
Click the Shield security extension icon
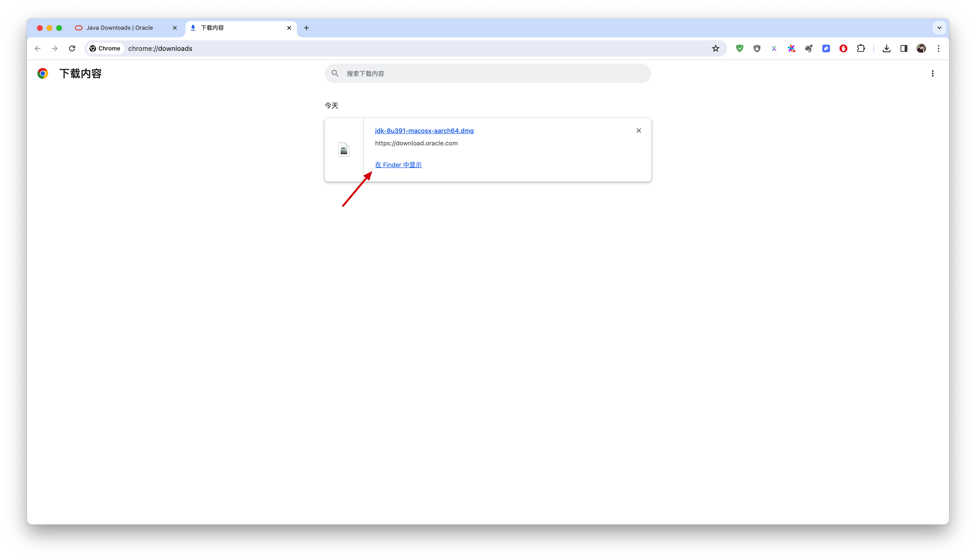coord(756,48)
